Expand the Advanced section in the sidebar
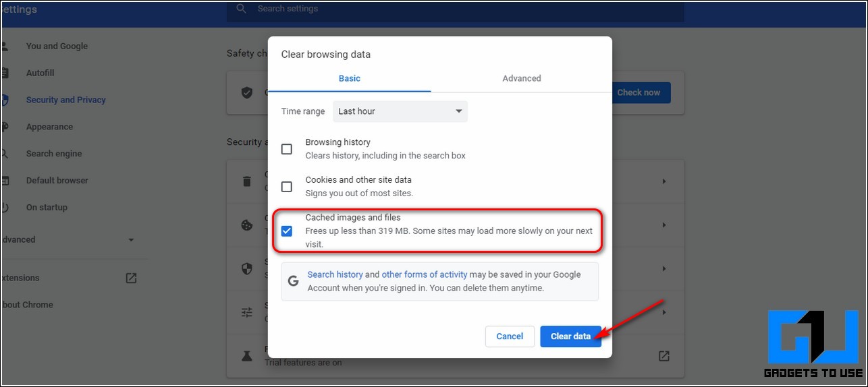This screenshot has height=387, width=868. click(131, 240)
